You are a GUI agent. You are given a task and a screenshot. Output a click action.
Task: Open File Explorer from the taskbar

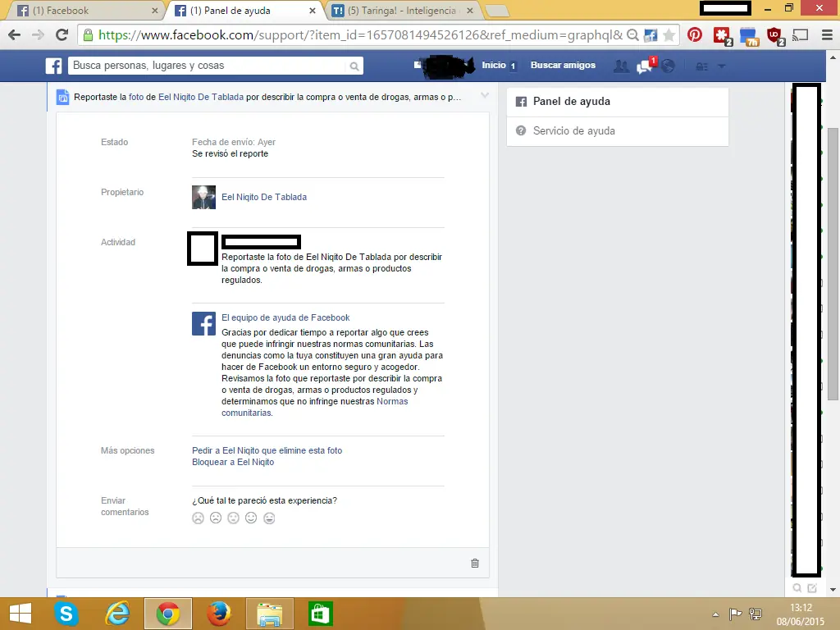[270, 614]
